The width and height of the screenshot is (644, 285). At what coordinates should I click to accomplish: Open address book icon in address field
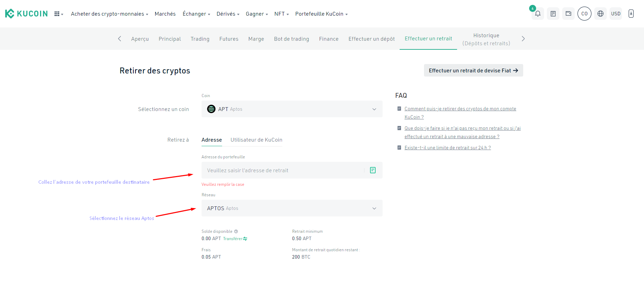372,170
